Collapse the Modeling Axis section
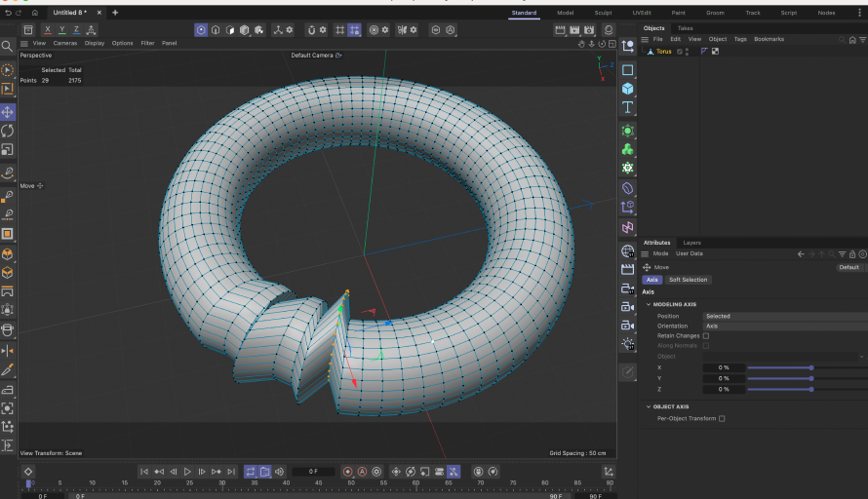Screen dimensions: 868x499 (648, 304)
